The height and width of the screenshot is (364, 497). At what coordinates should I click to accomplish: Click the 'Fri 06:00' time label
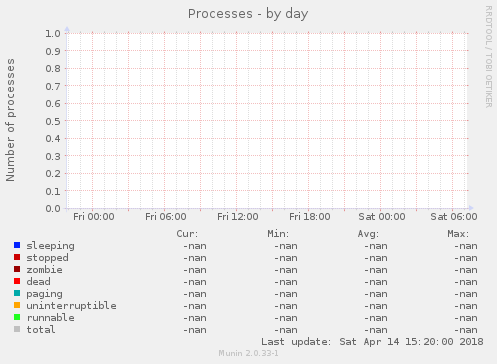166,217
